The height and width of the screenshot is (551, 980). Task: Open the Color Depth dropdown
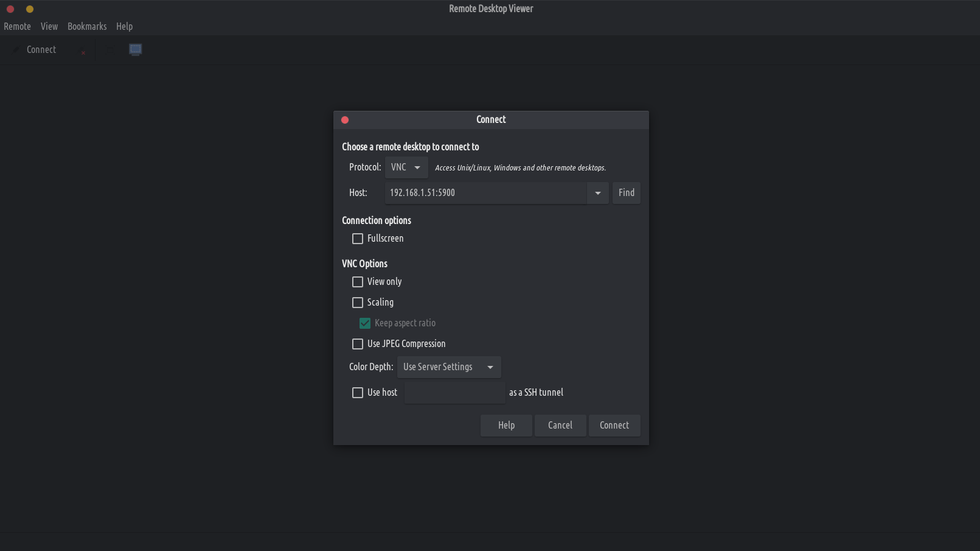[448, 367]
